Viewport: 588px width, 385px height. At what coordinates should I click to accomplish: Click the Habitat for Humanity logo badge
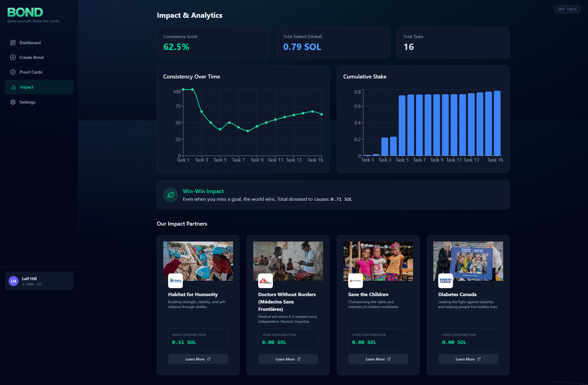(x=175, y=281)
